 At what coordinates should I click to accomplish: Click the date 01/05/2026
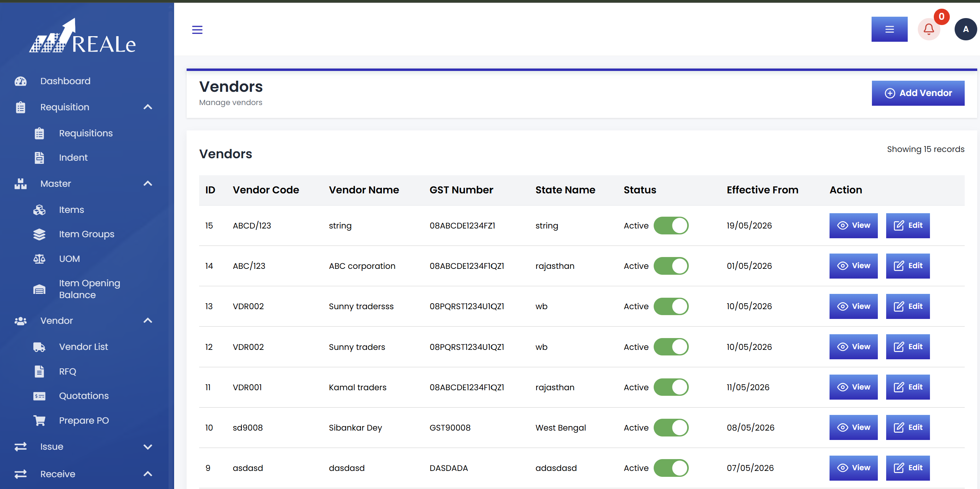749,266
